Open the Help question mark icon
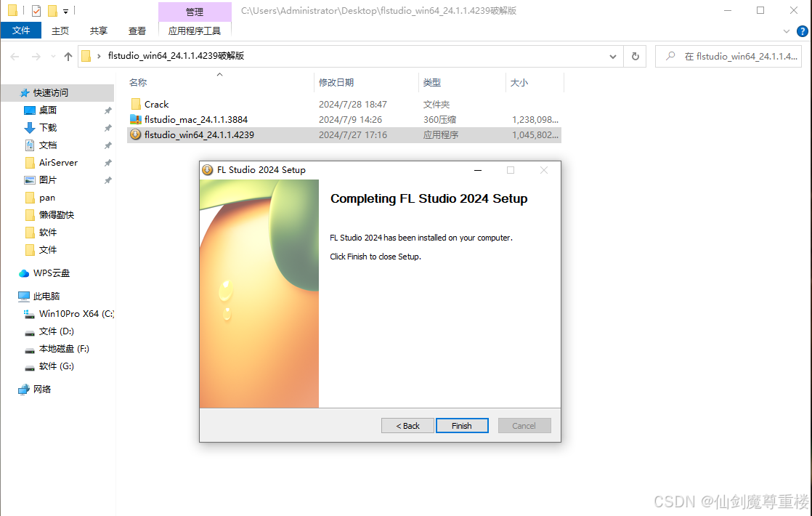 click(x=802, y=31)
